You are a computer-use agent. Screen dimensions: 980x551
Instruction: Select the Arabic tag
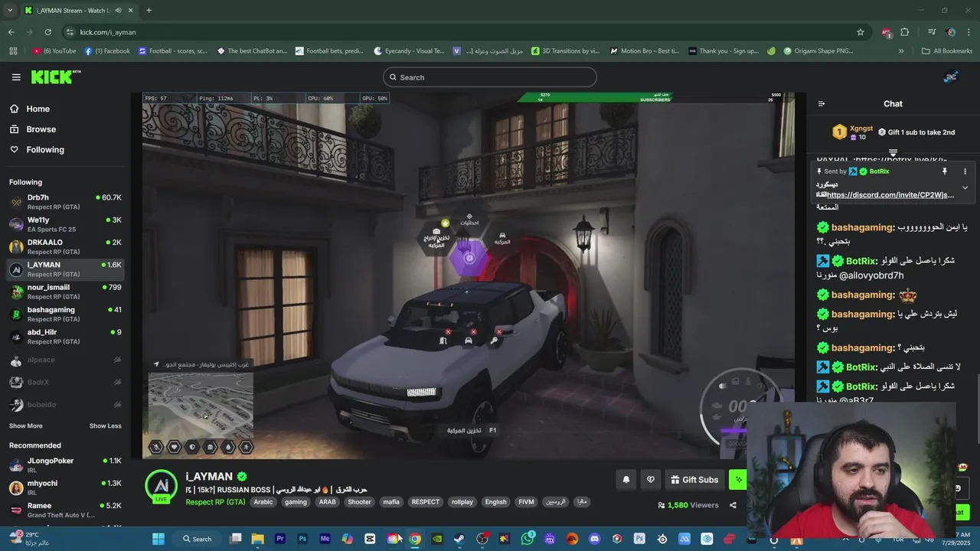coord(263,502)
